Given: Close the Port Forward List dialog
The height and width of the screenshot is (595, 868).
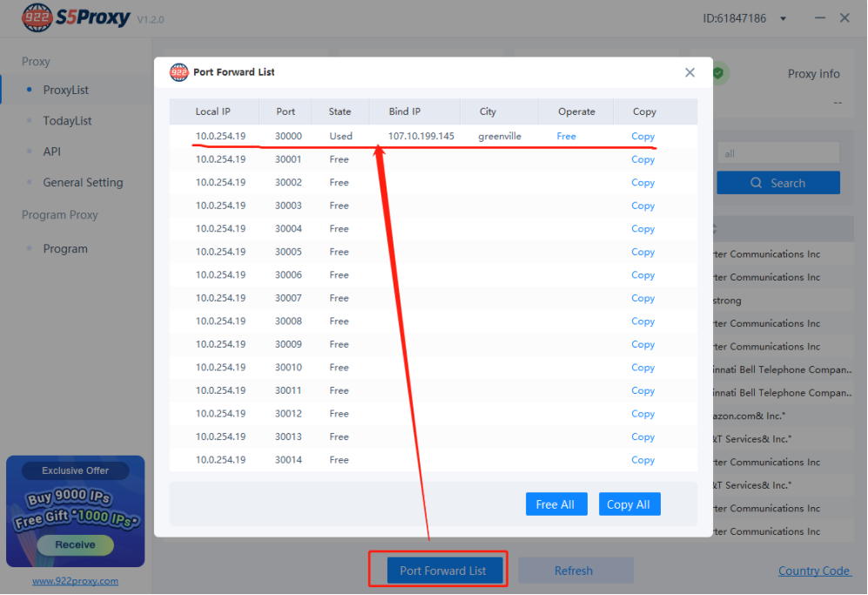Looking at the screenshot, I should point(690,73).
